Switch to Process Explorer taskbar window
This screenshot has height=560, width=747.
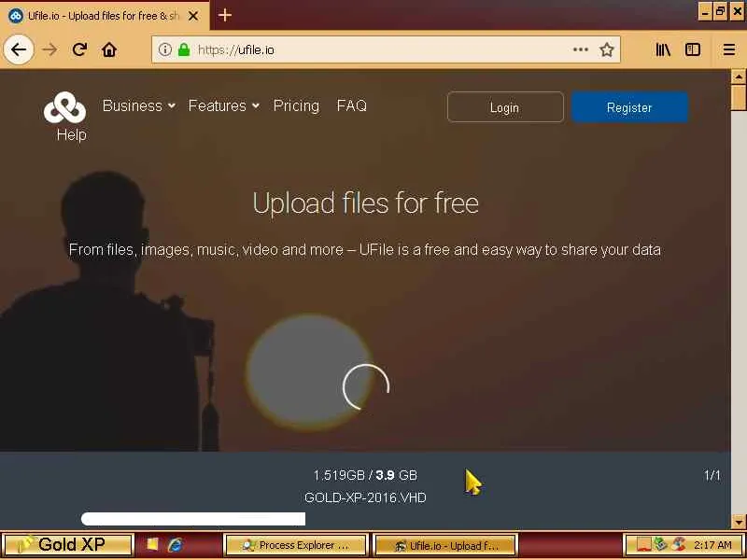(296, 545)
